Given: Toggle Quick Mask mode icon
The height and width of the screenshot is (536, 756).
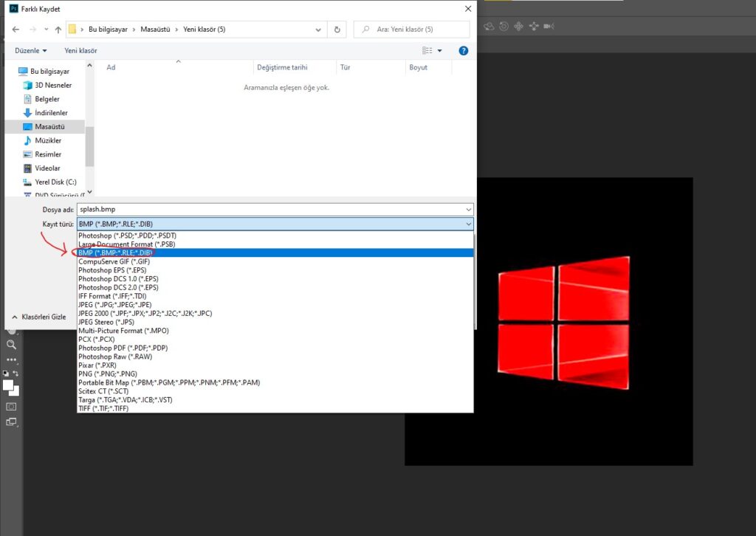Looking at the screenshot, I should (x=11, y=407).
